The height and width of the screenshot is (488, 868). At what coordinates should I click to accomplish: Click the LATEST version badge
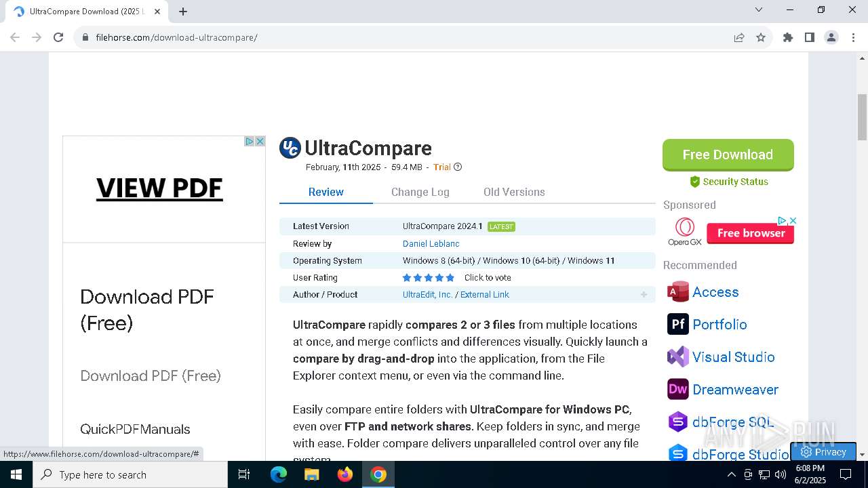(501, 226)
